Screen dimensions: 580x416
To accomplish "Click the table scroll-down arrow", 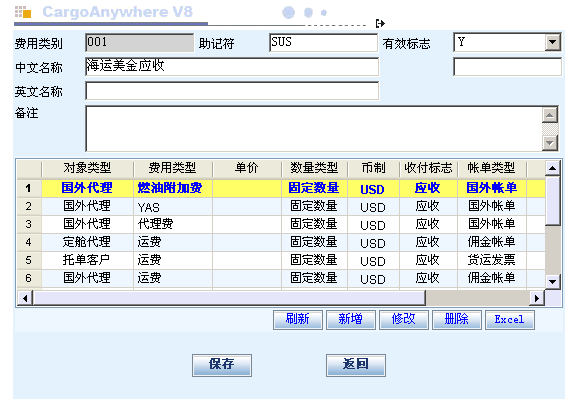I will coord(553,282).
